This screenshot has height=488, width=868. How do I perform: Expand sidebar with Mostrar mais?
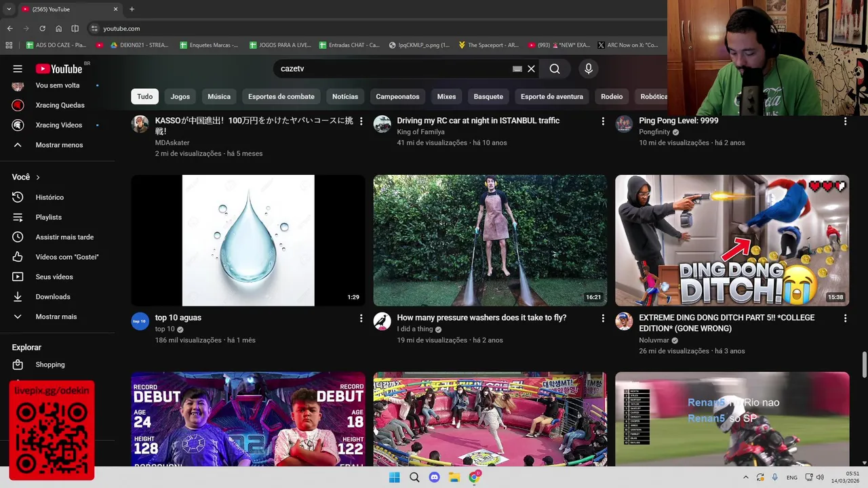[x=58, y=317]
